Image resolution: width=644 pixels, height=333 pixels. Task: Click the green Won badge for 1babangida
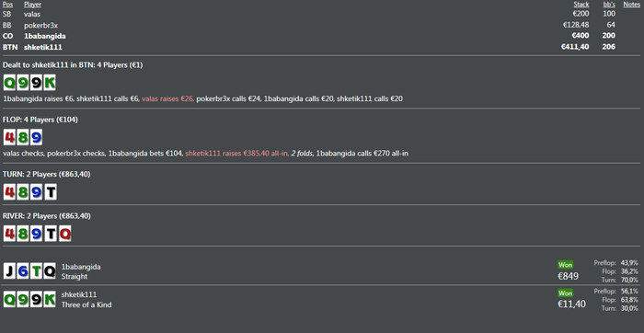tap(565, 265)
